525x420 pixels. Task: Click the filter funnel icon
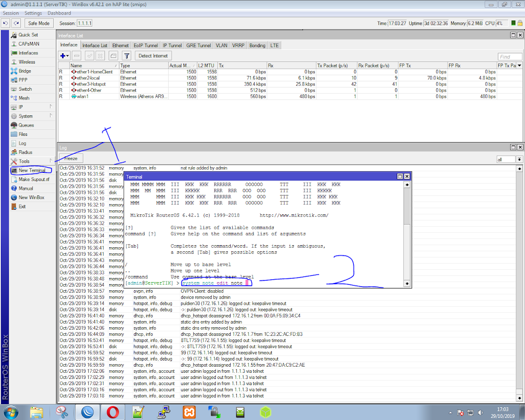pyautogui.click(x=127, y=56)
